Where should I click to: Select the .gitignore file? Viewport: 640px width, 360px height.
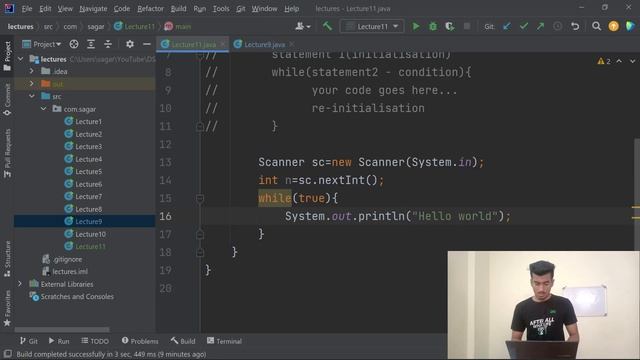pos(62,259)
